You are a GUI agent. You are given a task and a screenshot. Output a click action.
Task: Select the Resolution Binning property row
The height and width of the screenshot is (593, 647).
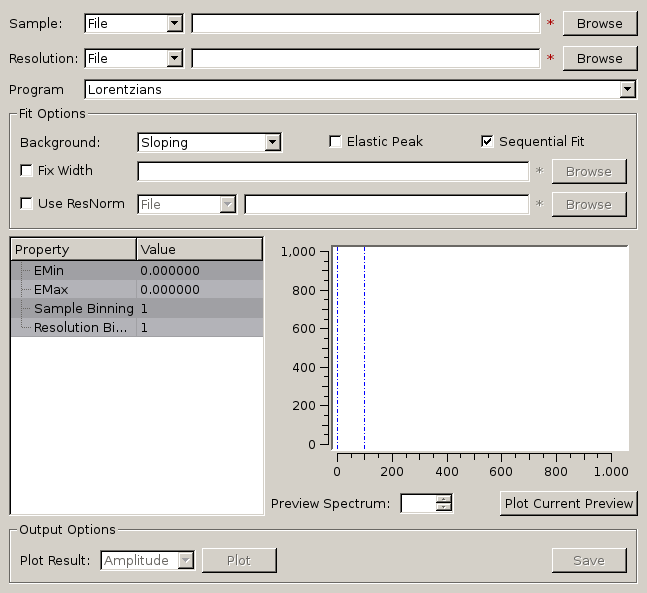click(73, 328)
